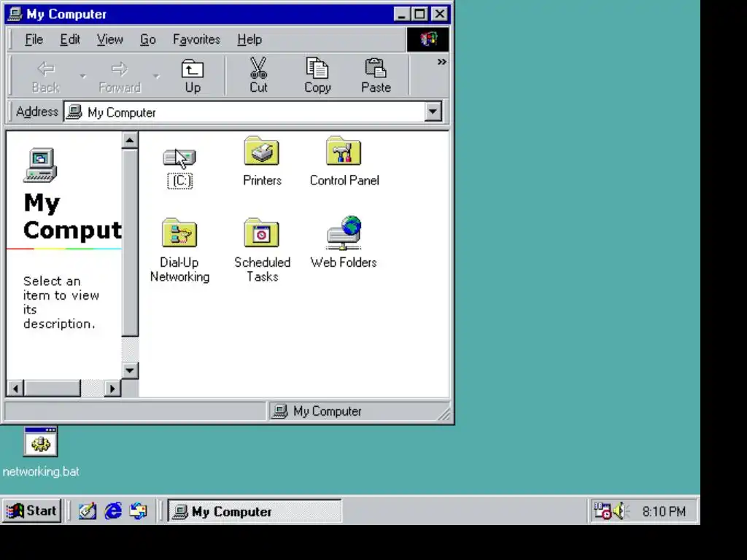
Task: Launch Internet Explorer from quick launch
Action: click(x=113, y=511)
